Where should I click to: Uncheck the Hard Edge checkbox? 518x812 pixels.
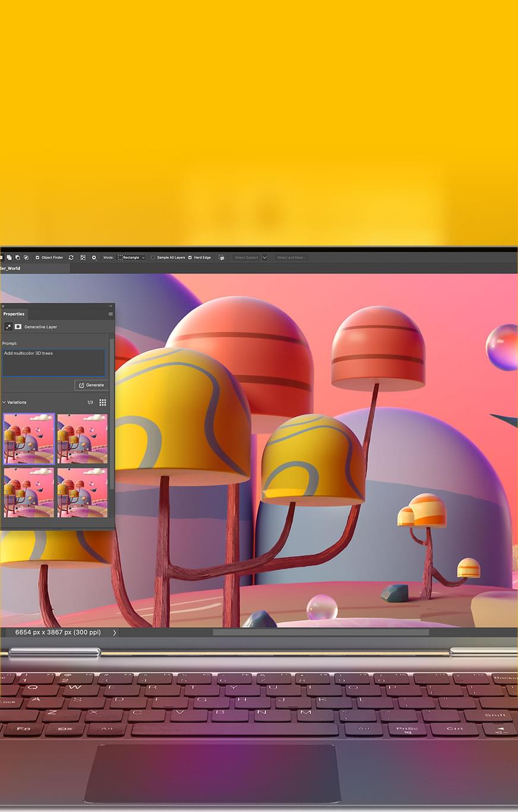(190, 257)
